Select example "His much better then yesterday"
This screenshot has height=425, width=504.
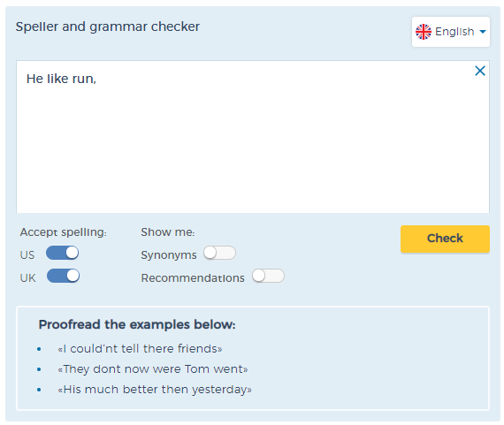tap(155, 390)
